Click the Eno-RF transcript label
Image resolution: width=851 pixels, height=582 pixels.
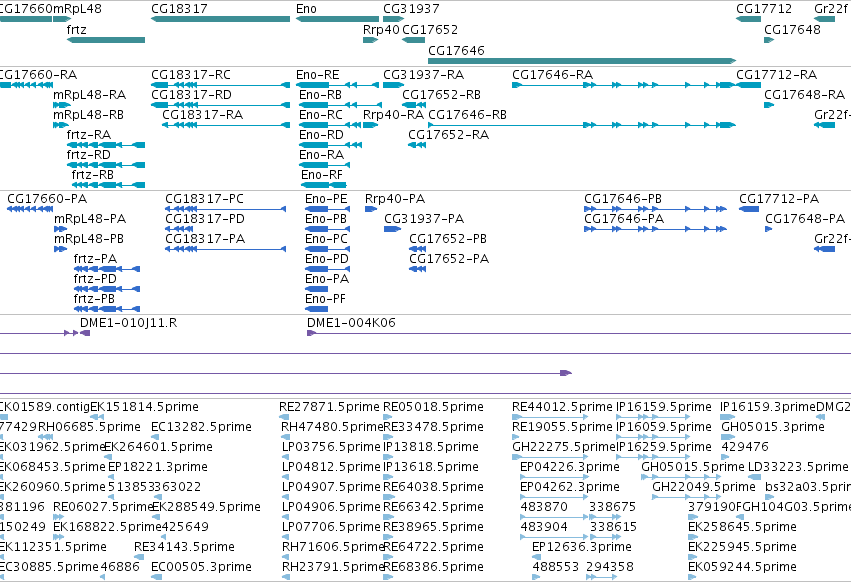coord(322,175)
